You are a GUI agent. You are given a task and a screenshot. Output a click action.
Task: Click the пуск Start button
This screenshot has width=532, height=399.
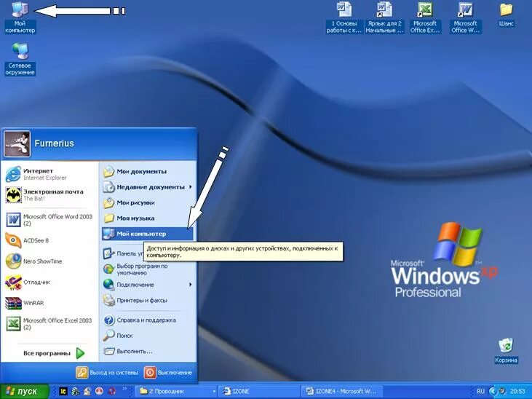[x=25, y=392]
